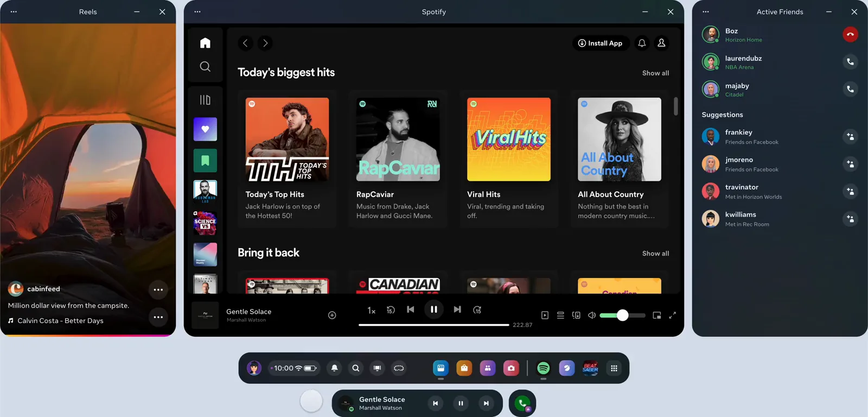Mute Spotify with the speaker icon
Viewport: 868px width, 417px height.
[592, 315]
